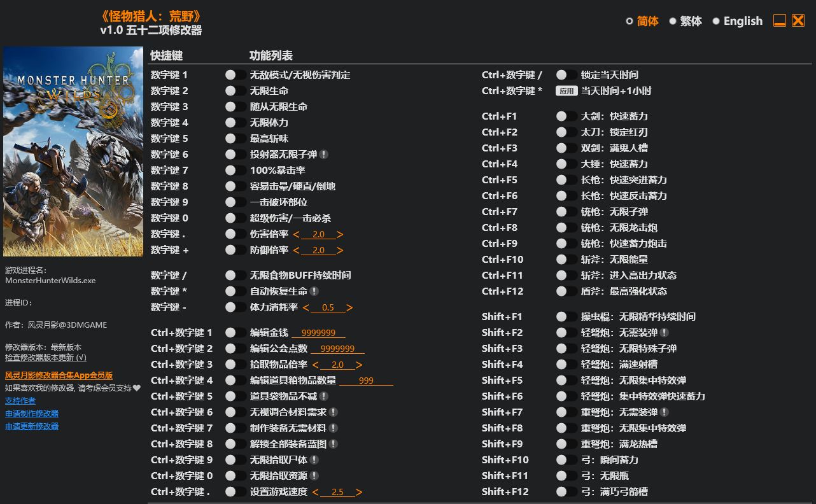Toggle 100%暴击率 on
This screenshot has height=504, width=816.
coord(235,171)
